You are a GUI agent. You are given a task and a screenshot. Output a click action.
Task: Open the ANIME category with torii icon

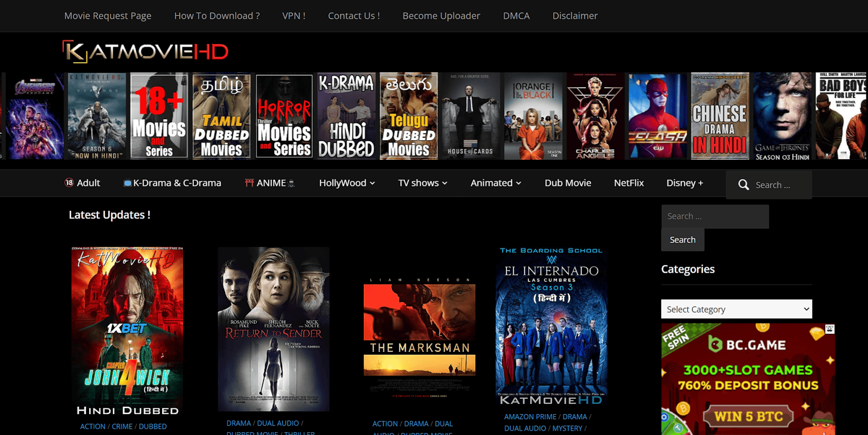point(270,183)
